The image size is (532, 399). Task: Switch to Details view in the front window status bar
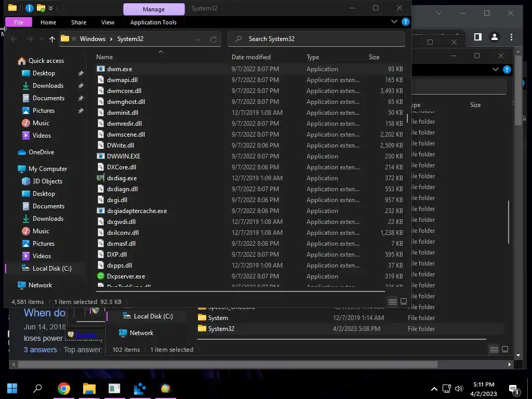tap(393, 301)
